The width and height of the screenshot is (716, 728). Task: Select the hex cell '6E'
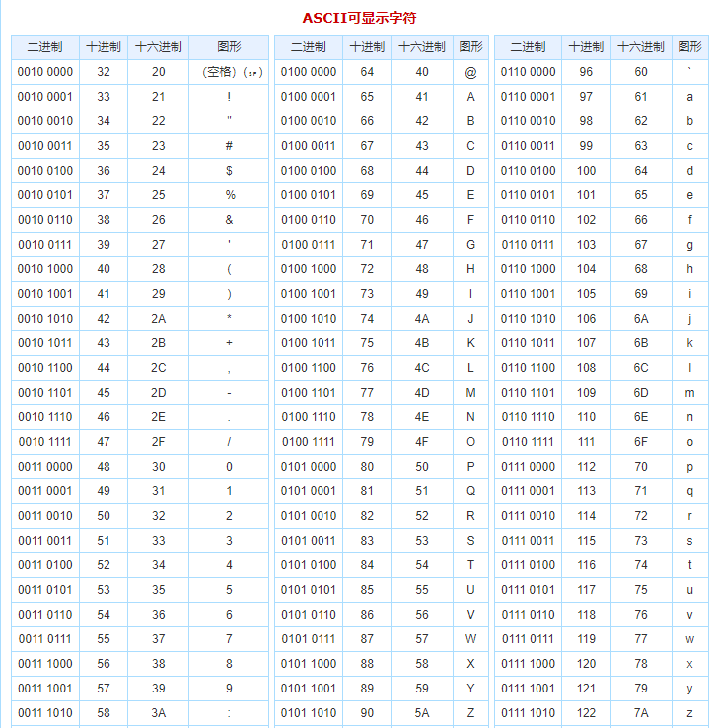(641, 417)
